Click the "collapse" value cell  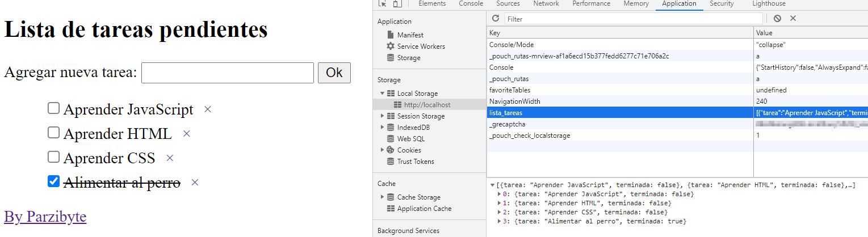811,45
